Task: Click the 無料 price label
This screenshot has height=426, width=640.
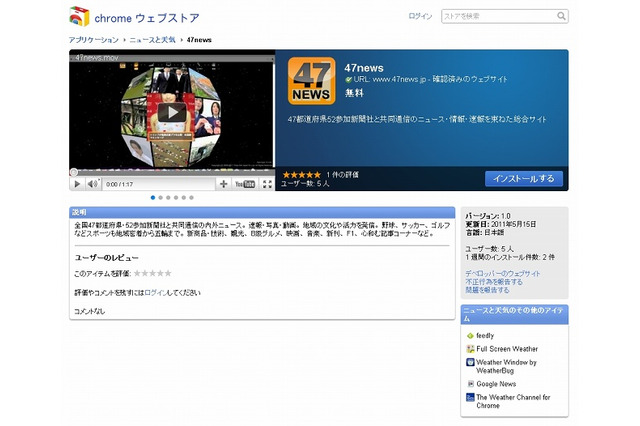Action: pyautogui.click(x=354, y=93)
